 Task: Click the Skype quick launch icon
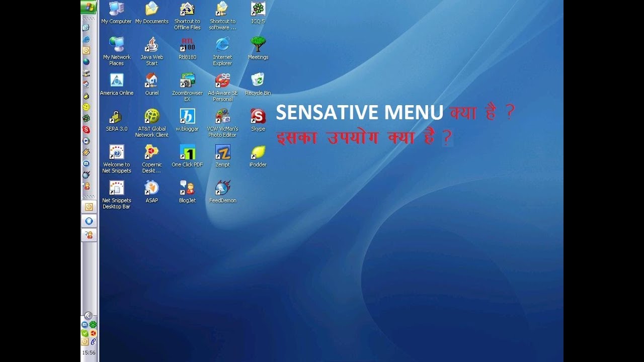(x=86, y=129)
